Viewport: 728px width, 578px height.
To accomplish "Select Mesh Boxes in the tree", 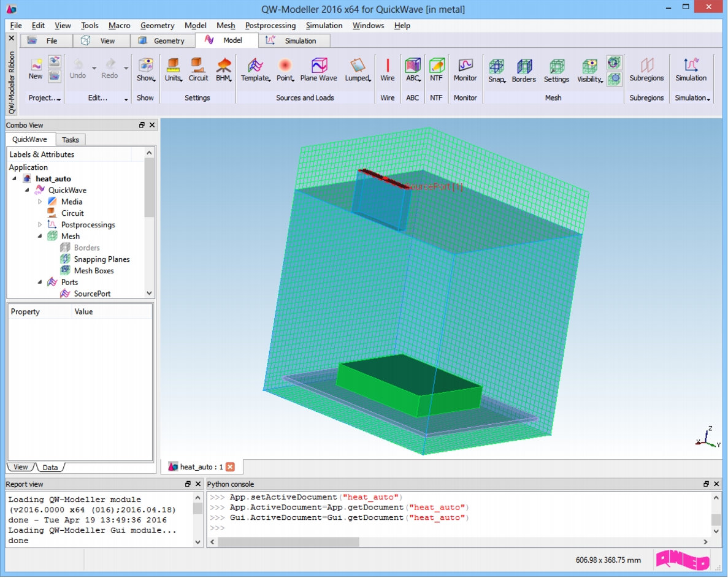I will 94,271.
